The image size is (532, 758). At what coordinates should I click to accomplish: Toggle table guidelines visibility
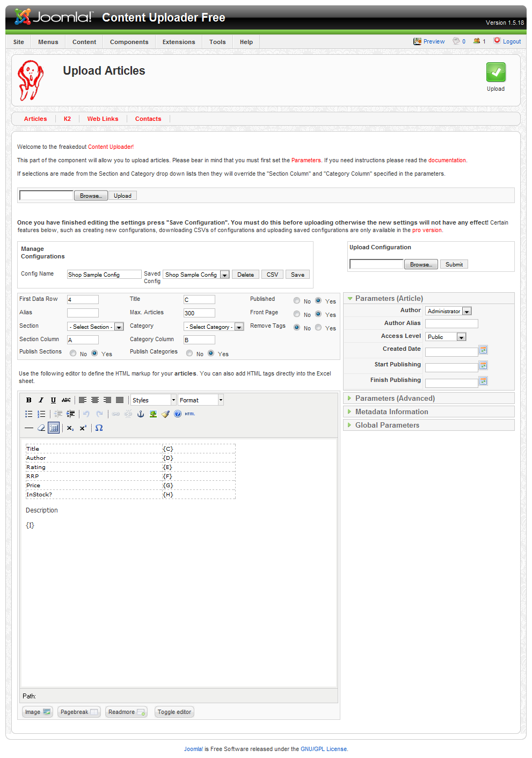(x=54, y=428)
